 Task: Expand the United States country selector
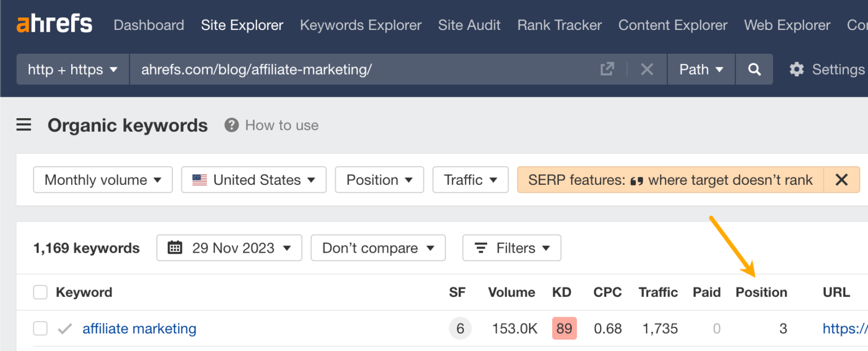click(x=253, y=179)
